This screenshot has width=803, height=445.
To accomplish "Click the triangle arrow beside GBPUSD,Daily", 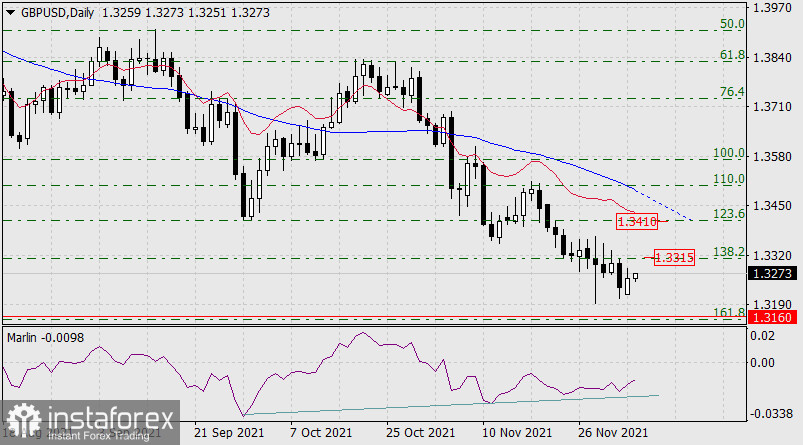I will pos(8,9).
